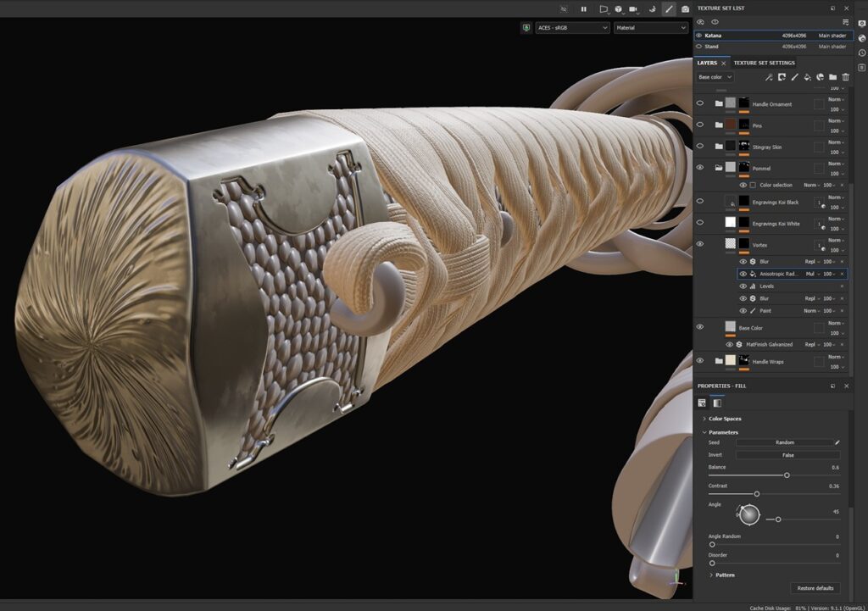
Task: Add a new folder in Layers panel
Action: click(x=832, y=77)
